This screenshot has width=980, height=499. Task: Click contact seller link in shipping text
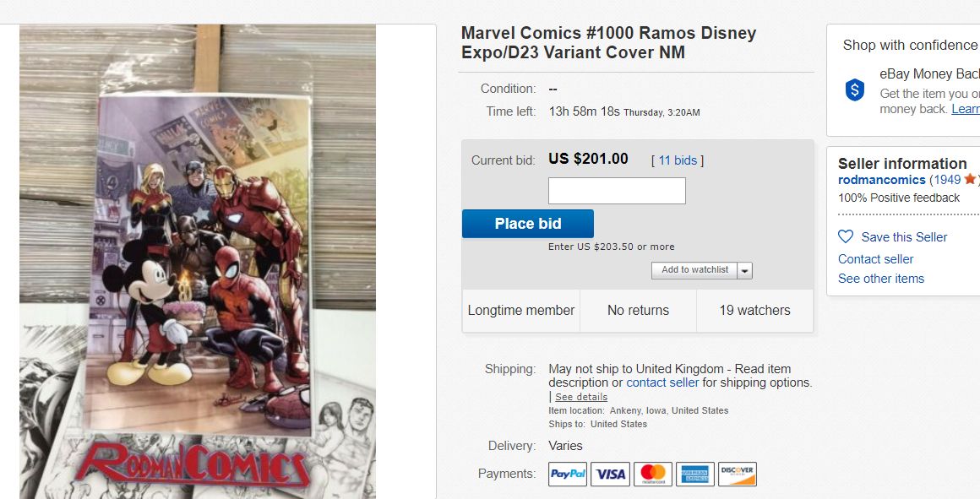[x=662, y=382]
